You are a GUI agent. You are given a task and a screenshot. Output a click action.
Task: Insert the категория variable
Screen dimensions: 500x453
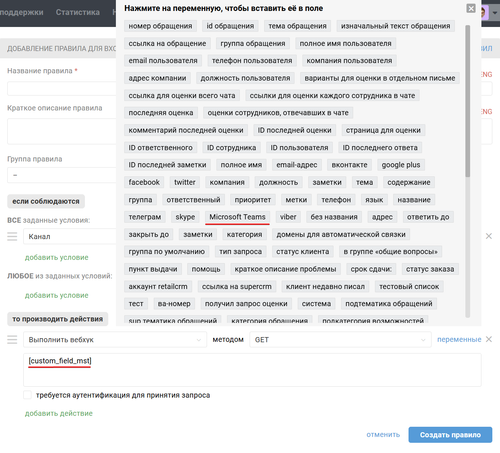tap(244, 234)
